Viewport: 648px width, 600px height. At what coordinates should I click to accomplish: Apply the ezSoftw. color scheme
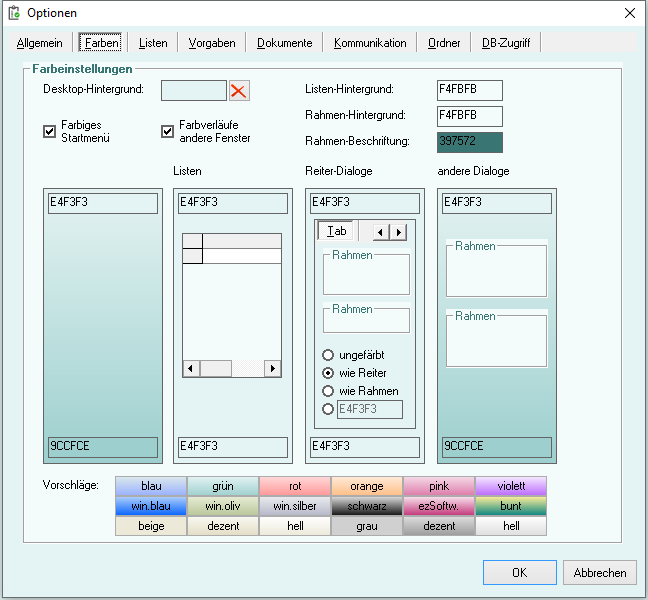(x=439, y=506)
